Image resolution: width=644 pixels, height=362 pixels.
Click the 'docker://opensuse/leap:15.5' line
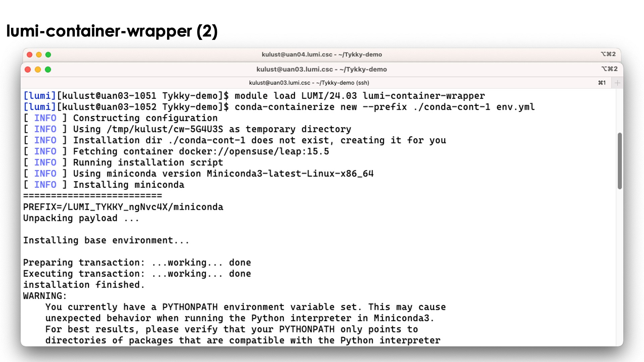(176, 151)
